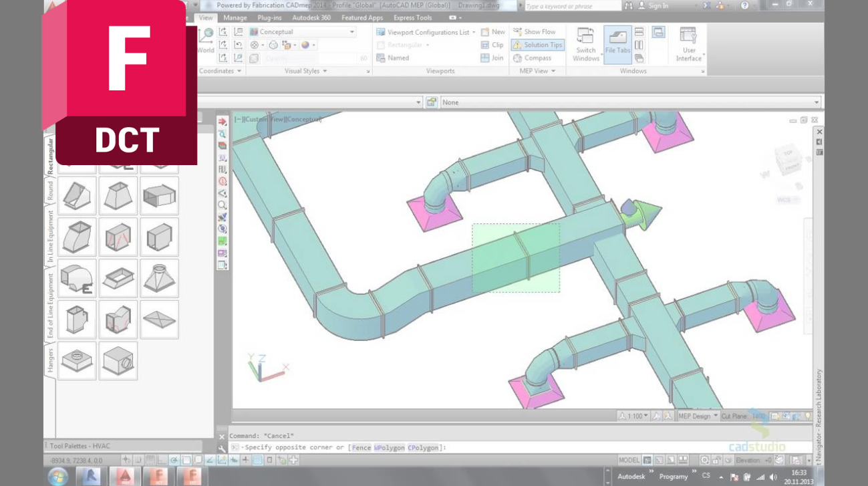The height and width of the screenshot is (486, 868).
Task: Open the In Line Equipment palette tab
Action: click(x=50, y=235)
